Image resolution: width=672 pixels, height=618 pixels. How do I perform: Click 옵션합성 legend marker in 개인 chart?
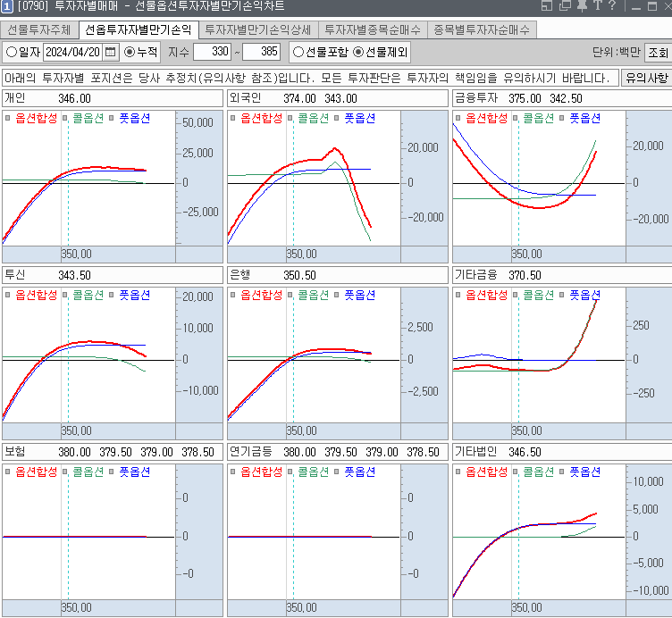click(9, 118)
